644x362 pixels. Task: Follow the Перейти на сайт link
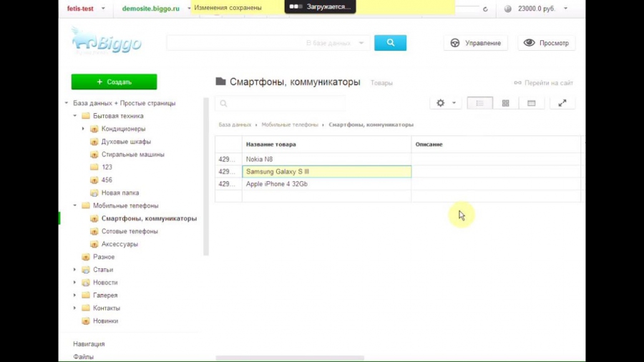(549, 83)
